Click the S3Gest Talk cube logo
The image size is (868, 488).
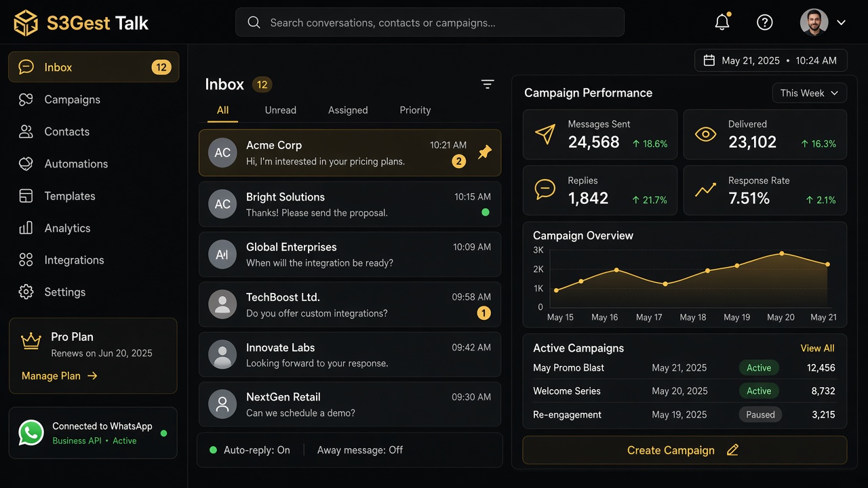click(x=26, y=23)
